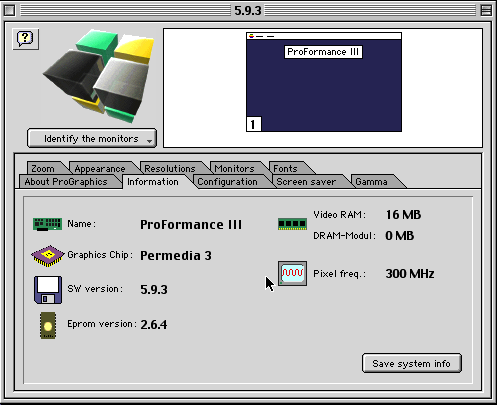The image size is (497, 405).
Task: Click the DRAM-Modul label
Action: click(344, 236)
